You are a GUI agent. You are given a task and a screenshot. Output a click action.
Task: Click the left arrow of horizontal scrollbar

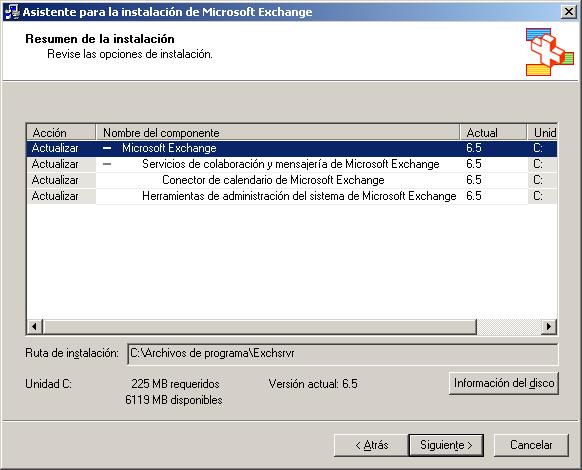click(35, 327)
